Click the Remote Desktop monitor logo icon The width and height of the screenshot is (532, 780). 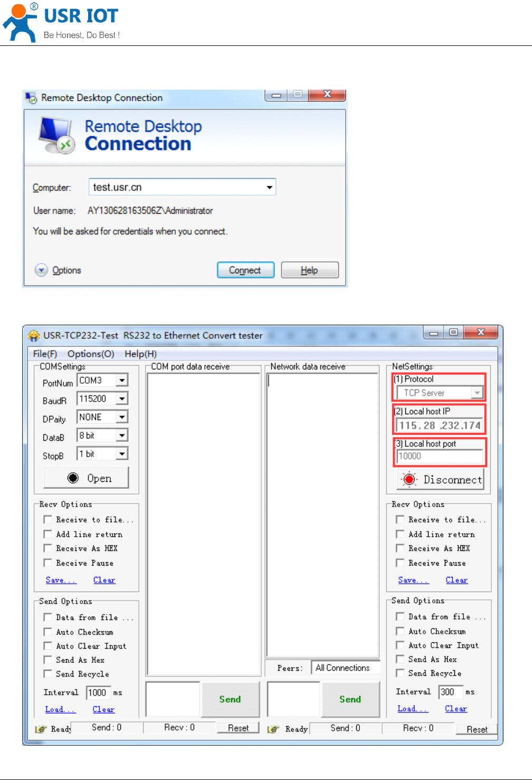click(56, 135)
